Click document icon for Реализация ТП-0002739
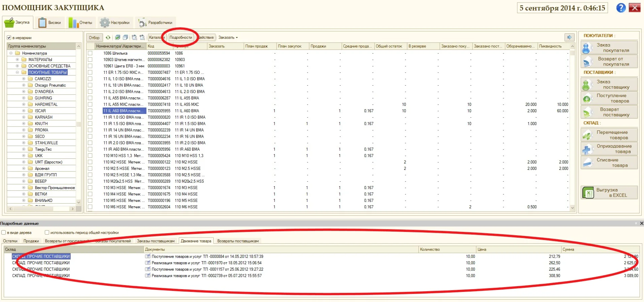Image resolution: width=644 pixels, height=302 pixels. (x=147, y=275)
